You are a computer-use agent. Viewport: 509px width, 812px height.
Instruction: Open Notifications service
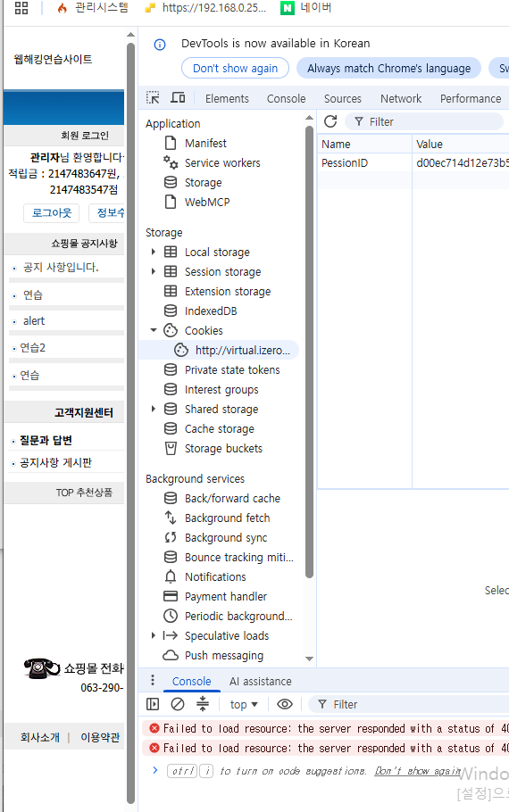tap(215, 577)
